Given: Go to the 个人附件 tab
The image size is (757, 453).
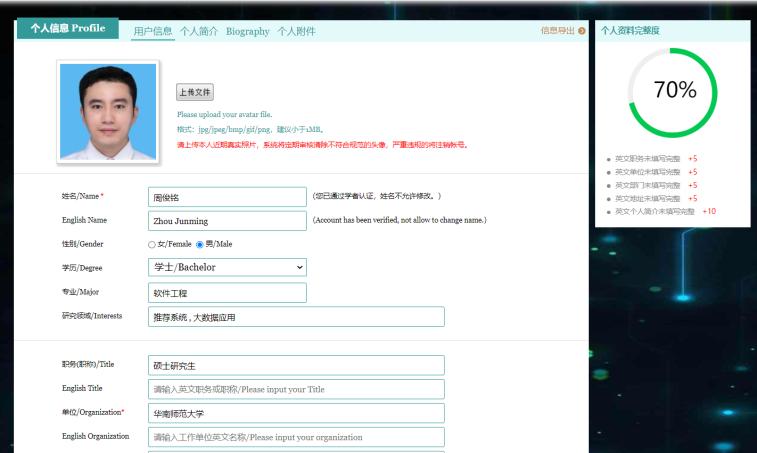Looking at the screenshot, I should (296, 31).
